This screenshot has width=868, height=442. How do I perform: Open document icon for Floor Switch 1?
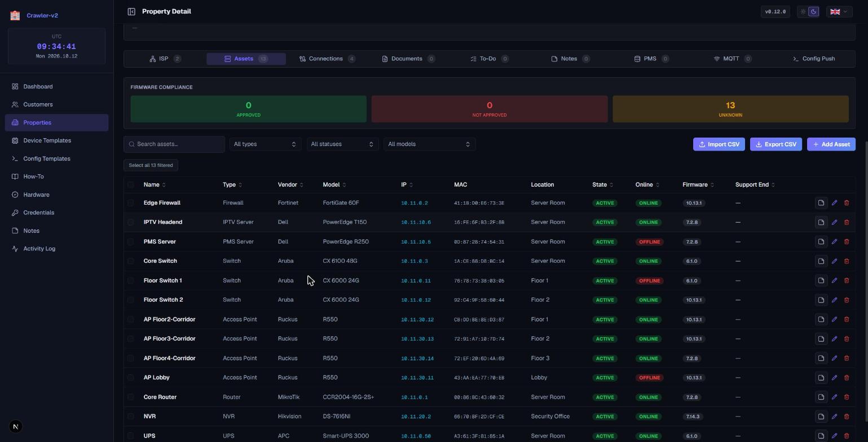[x=821, y=281]
